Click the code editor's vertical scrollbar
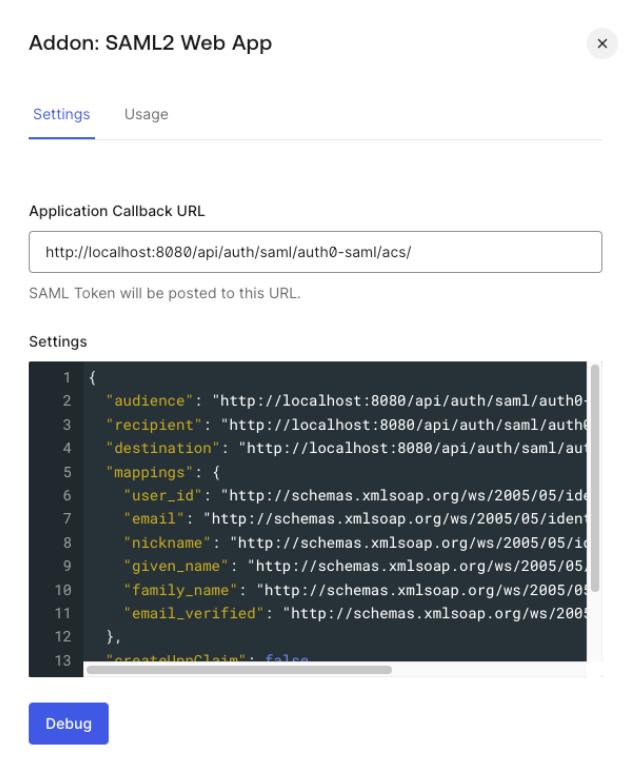Viewport: 635px width, 757px height. [x=594, y=478]
